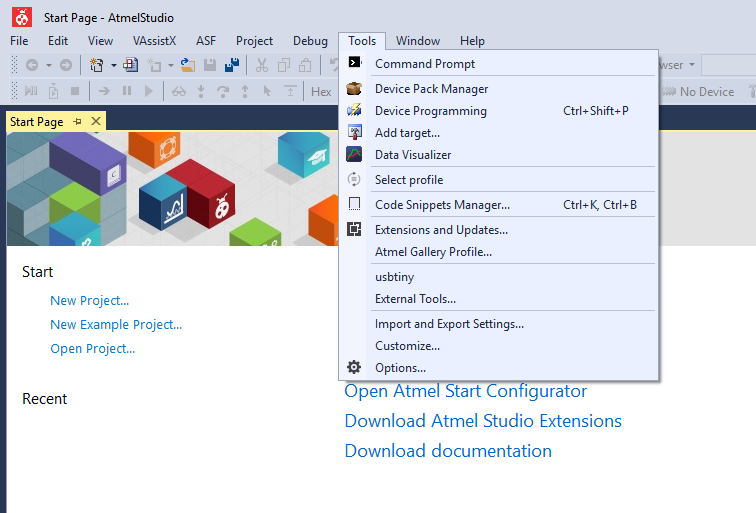Click the Navigate Forward arrow
The image size is (756, 513).
click(66, 65)
